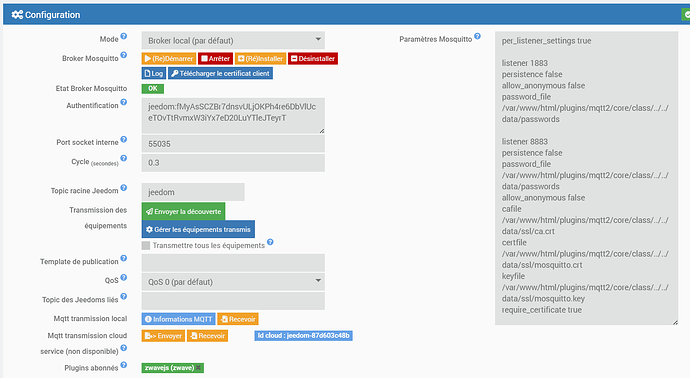Click the Template de publication field
The image size is (690, 378).
[x=233, y=263]
